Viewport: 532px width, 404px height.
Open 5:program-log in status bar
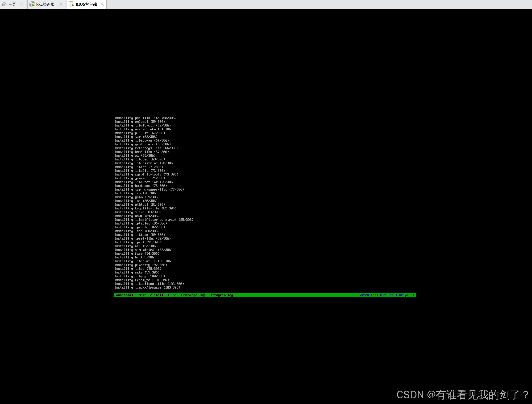point(220,295)
